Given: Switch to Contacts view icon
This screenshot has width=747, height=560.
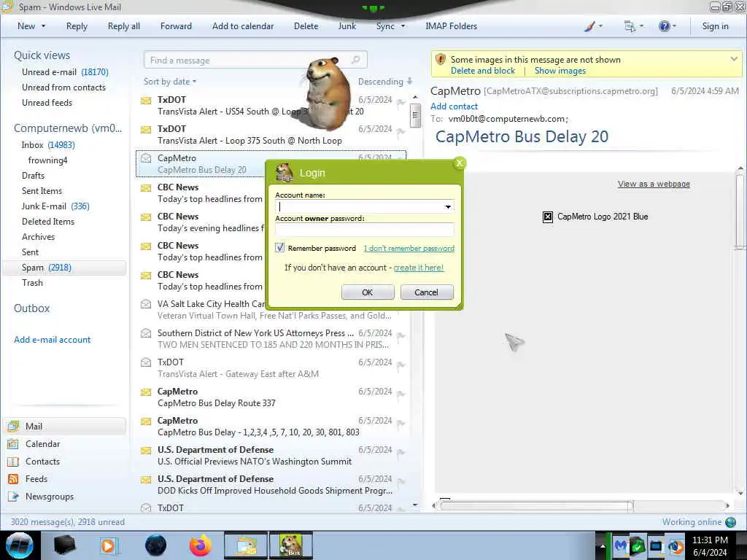Looking at the screenshot, I should tap(13, 462).
